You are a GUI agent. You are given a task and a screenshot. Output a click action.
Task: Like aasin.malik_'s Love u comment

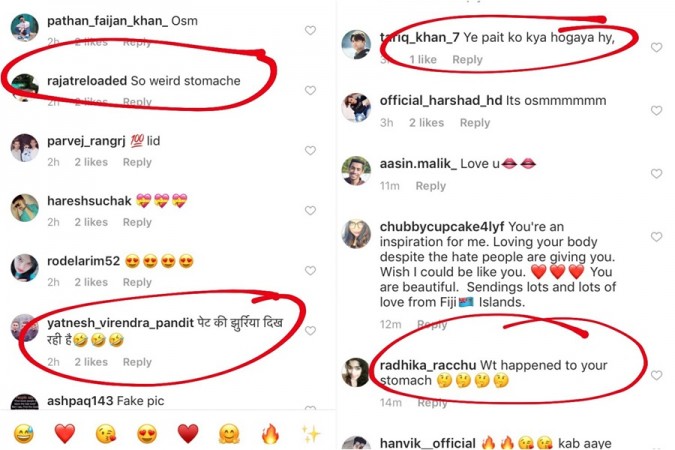(x=656, y=174)
